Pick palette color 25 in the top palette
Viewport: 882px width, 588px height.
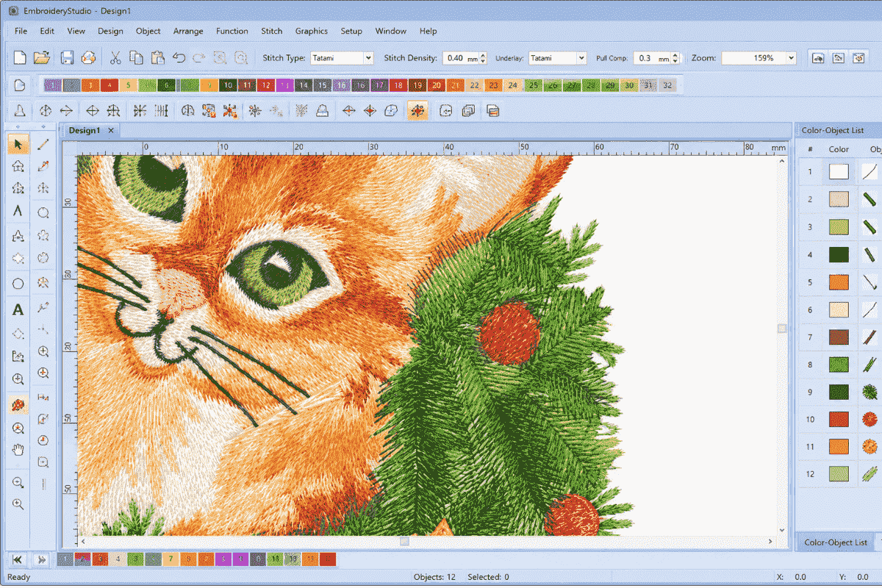coord(534,85)
